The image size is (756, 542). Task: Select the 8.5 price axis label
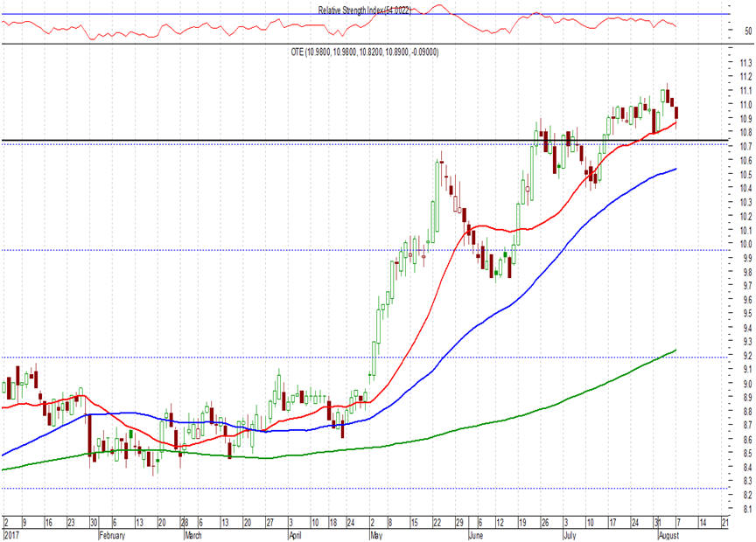tap(747, 454)
